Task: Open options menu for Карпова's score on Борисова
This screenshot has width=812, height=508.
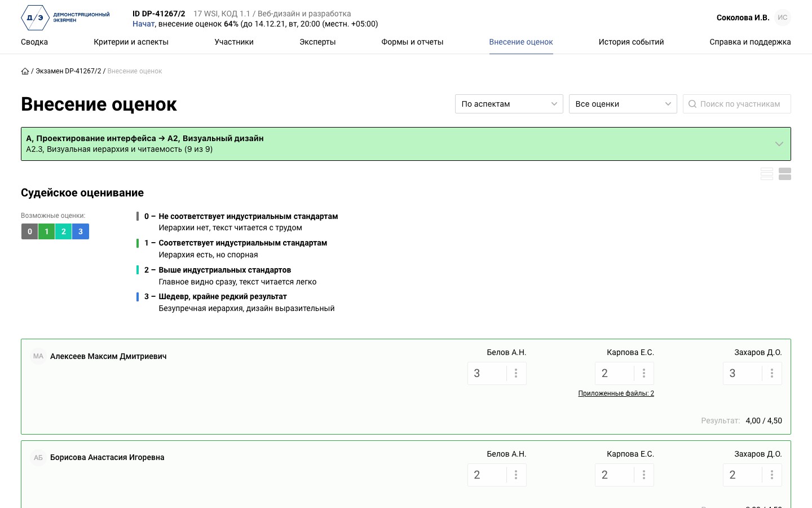Action: (x=644, y=475)
